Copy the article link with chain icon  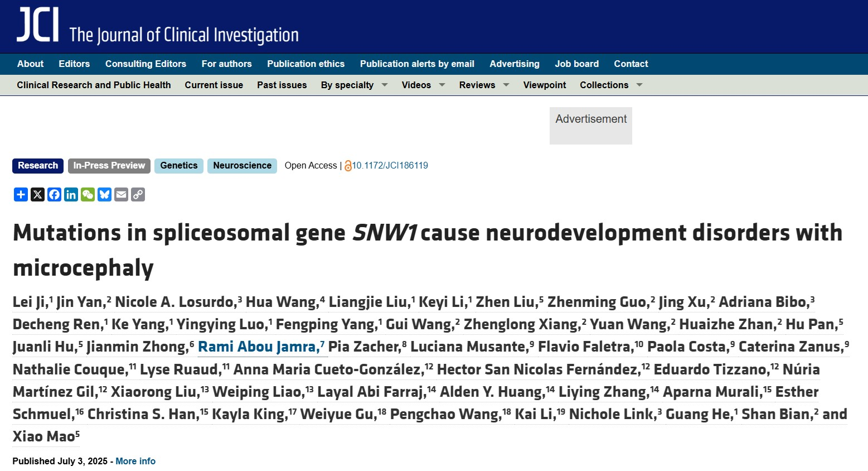pyautogui.click(x=138, y=194)
